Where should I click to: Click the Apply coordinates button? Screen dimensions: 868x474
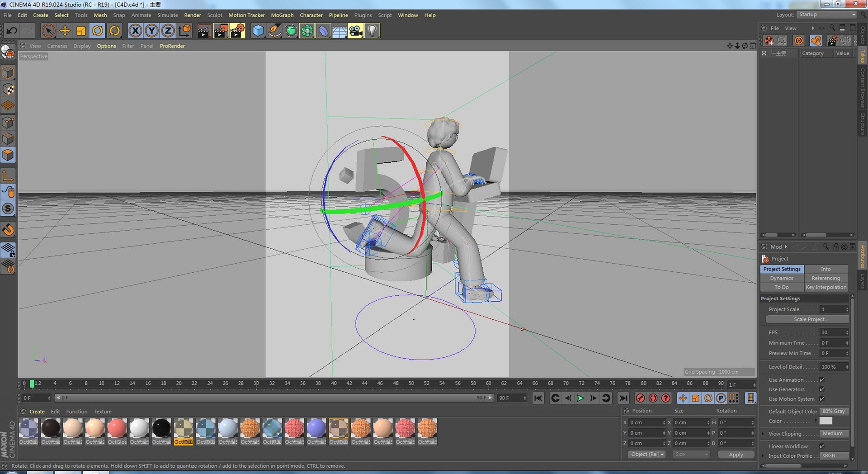[736, 455]
